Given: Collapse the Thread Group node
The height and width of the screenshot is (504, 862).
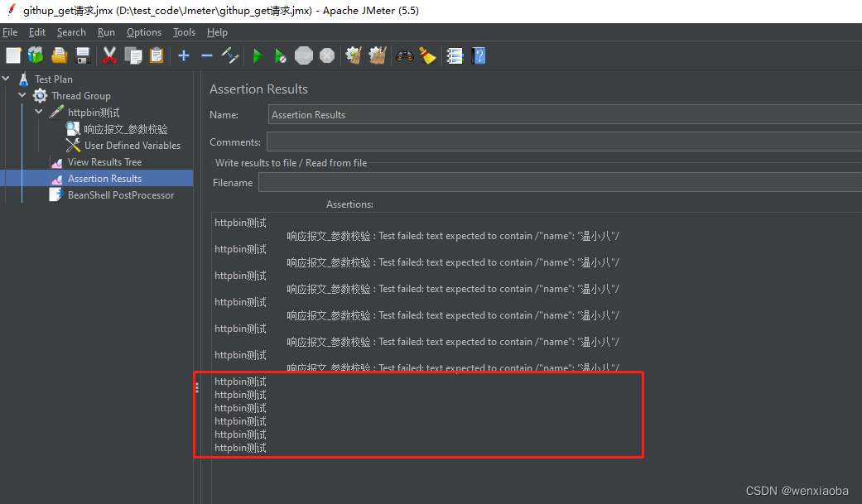Looking at the screenshot, I should point(22,95).
